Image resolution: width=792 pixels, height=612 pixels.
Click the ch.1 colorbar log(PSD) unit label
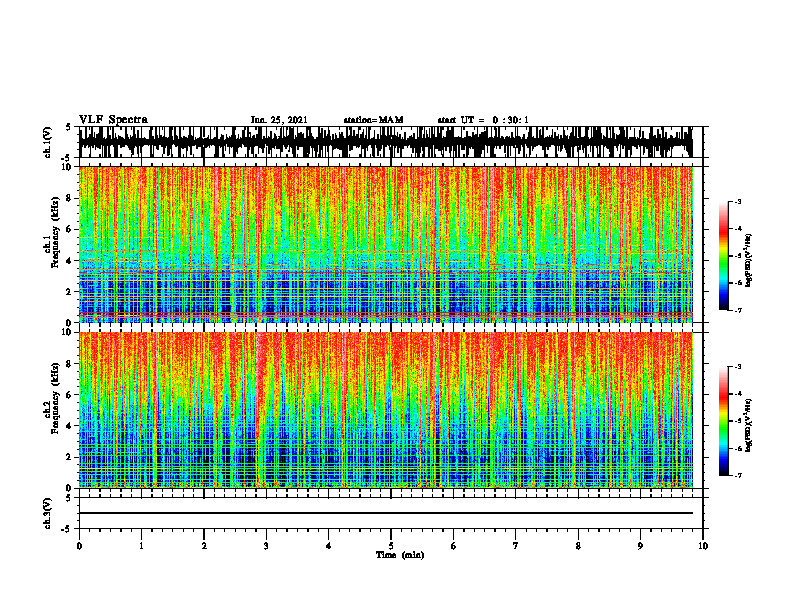click(749, 261)
